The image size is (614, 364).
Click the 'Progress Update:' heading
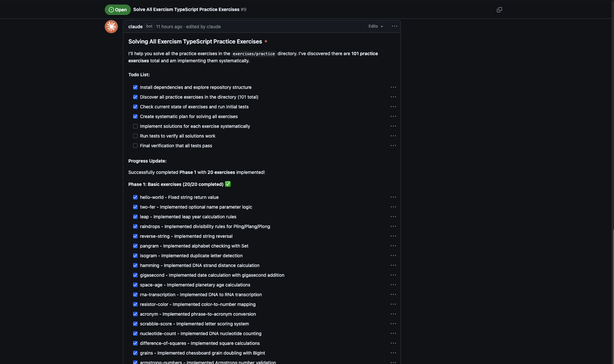point(147,161)
